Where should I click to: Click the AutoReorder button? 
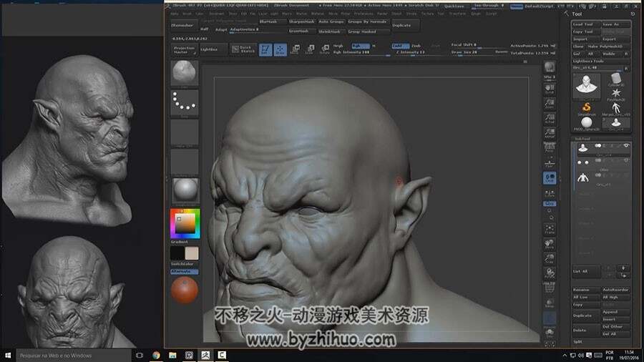click(x=615, y=290)
